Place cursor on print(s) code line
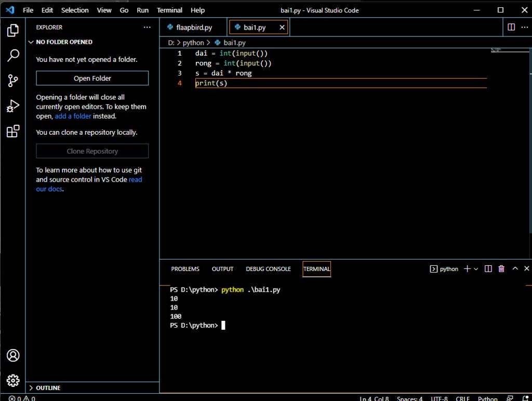 click(341, 83)
